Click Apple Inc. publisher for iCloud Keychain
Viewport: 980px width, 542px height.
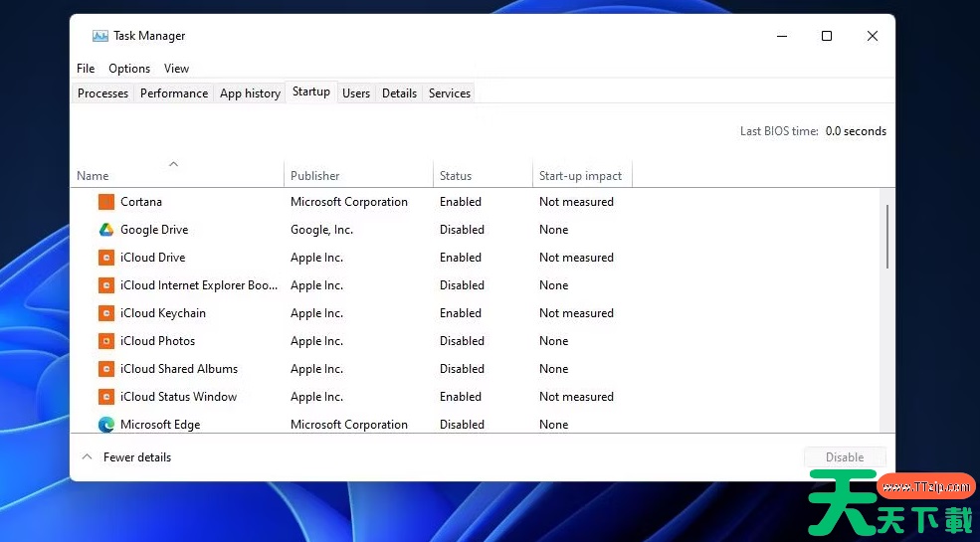click(316, 313)
